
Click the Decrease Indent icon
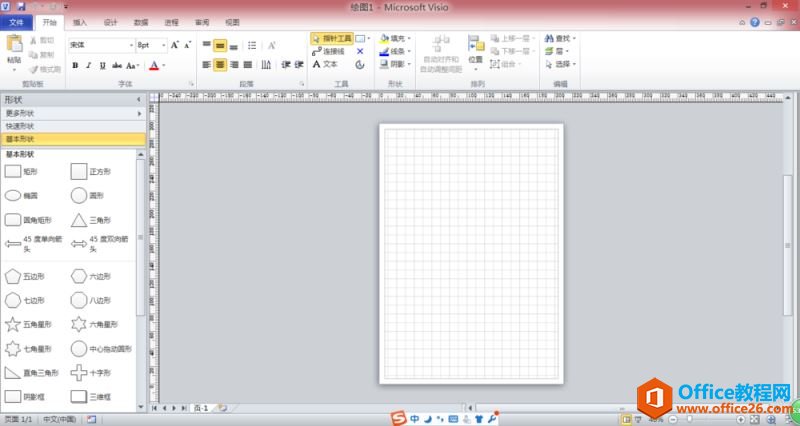[x=286, y=65]
